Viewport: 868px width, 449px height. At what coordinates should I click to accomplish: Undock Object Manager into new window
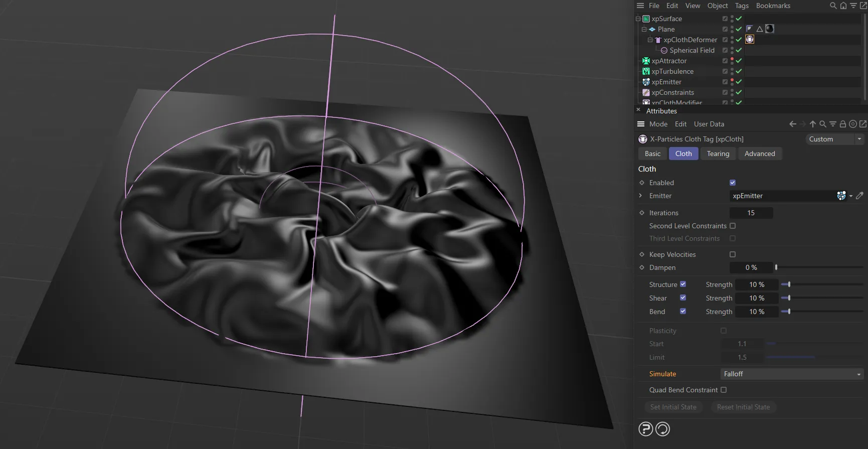pos(863,6)
